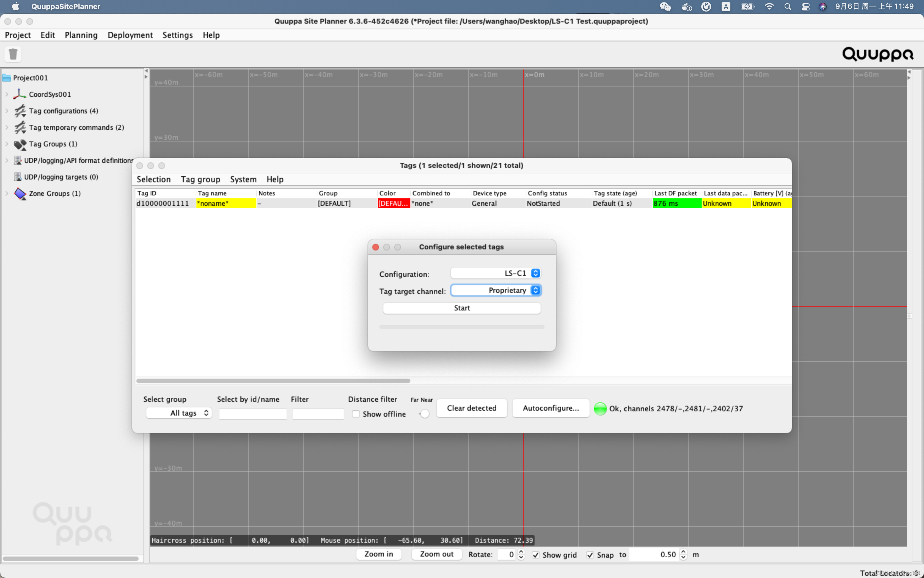The height and width of the screenshot is (578, 924).
Task: Click the Rotate angle input field
Action: (x=507, y=555)
